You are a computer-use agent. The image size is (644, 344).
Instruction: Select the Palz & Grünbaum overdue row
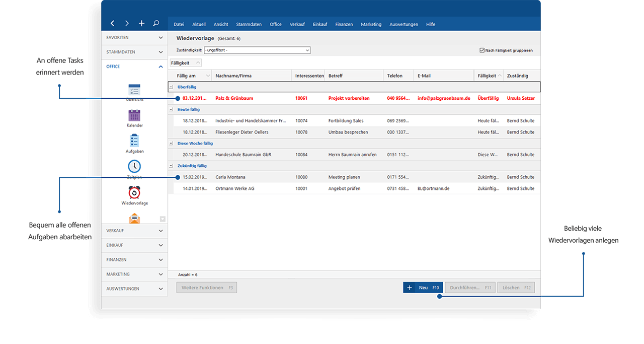(322, 98)
